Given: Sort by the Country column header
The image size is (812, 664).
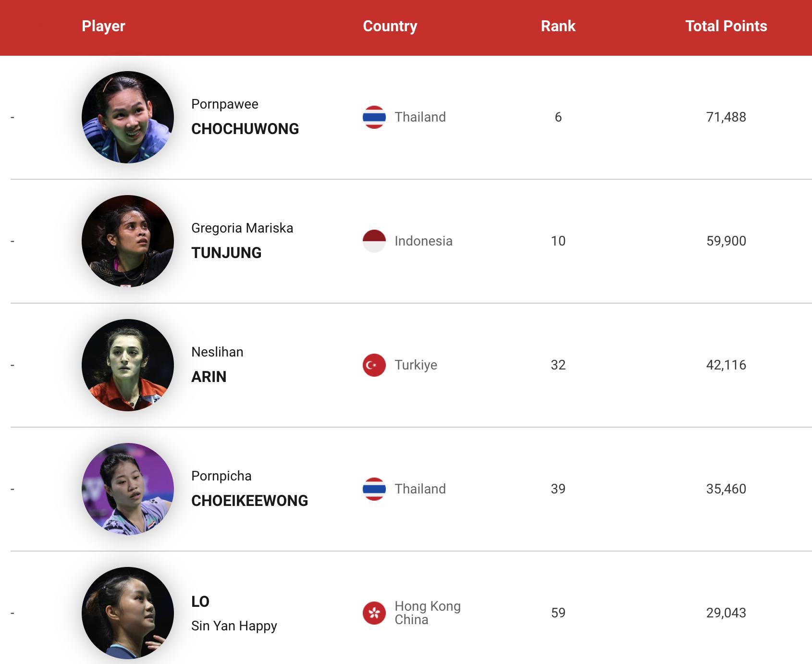Looking at the screenshot, I should pos(390,26).
